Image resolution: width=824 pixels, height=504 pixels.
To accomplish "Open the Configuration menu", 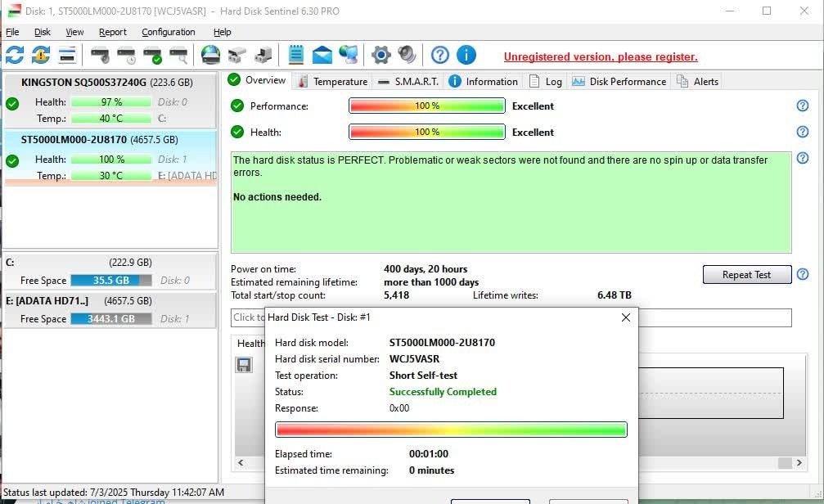I will click(x=169, y=32).
